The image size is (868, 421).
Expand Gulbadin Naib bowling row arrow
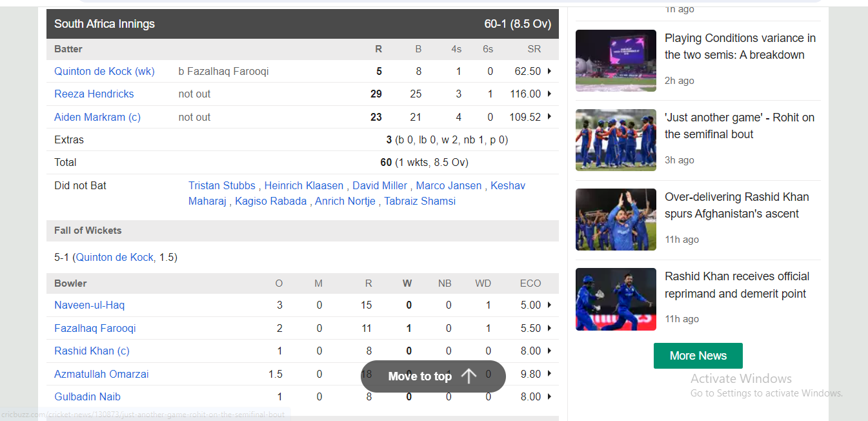tap(549, 396)
